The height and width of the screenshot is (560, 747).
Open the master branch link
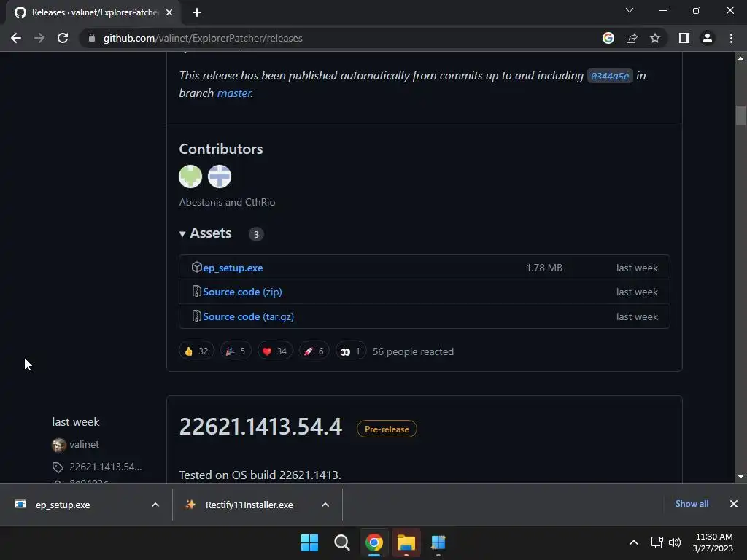point(234,93)
